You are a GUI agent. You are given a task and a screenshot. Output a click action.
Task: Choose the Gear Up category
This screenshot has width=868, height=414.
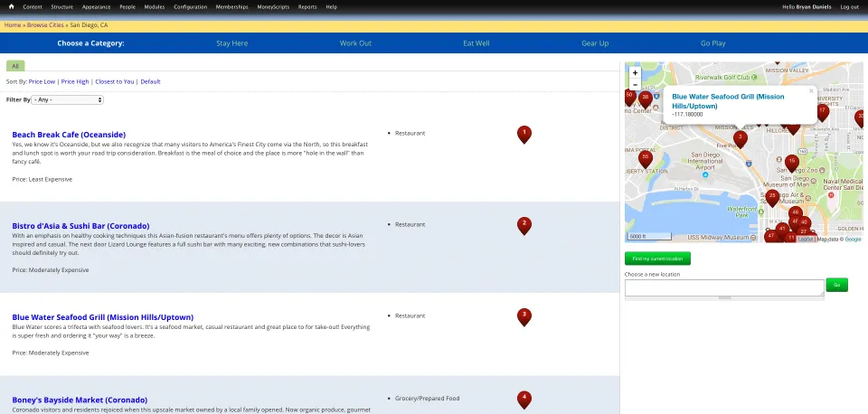(595, 43)
